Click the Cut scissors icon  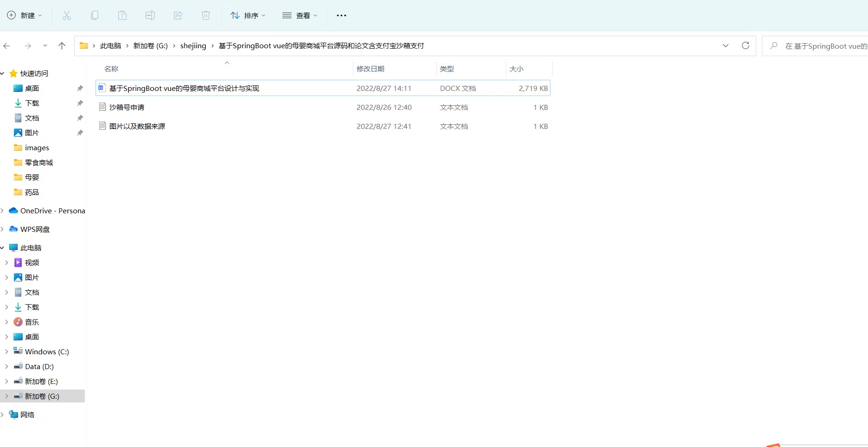(x=67, y=15)
